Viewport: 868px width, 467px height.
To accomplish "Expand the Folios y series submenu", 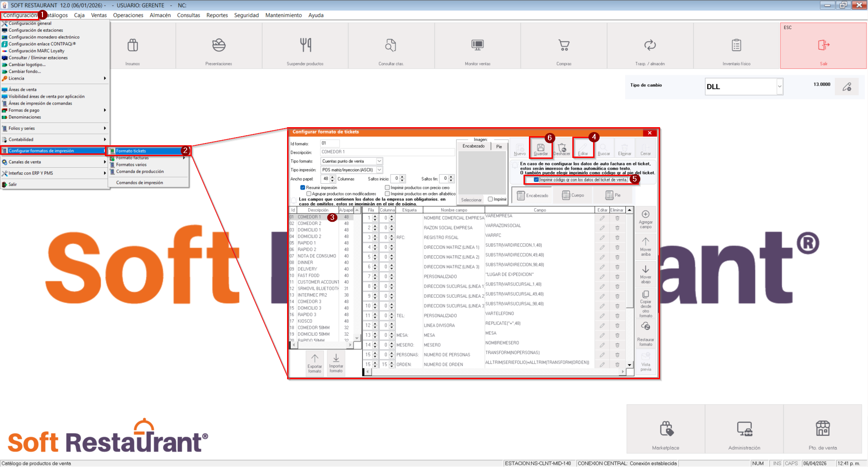I will (55, 128).
